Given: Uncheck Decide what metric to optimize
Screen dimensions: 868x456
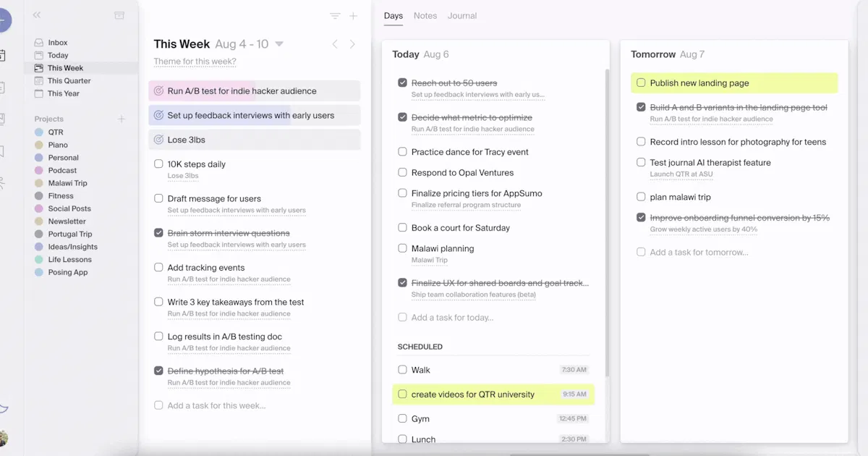Looking at the screenshot, I should (402, 117).
